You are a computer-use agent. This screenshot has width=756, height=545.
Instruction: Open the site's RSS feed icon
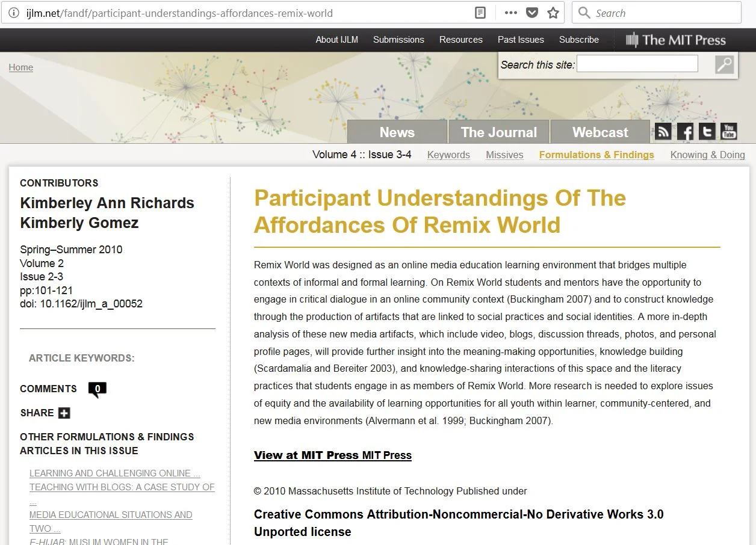coord(663,131)
